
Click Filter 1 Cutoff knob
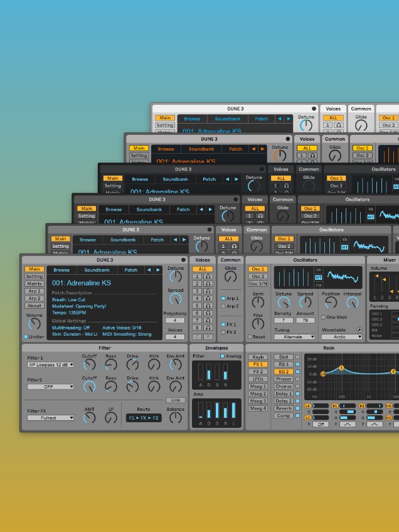89,364
